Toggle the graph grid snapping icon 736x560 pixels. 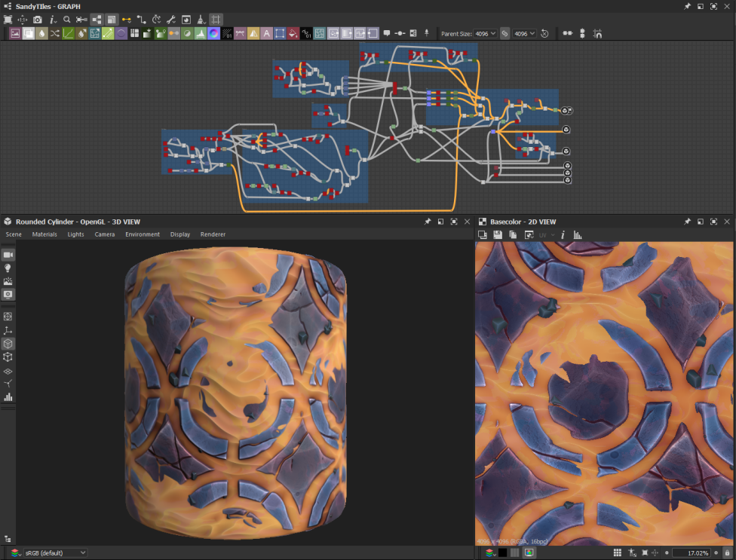(x=216, y=20)
